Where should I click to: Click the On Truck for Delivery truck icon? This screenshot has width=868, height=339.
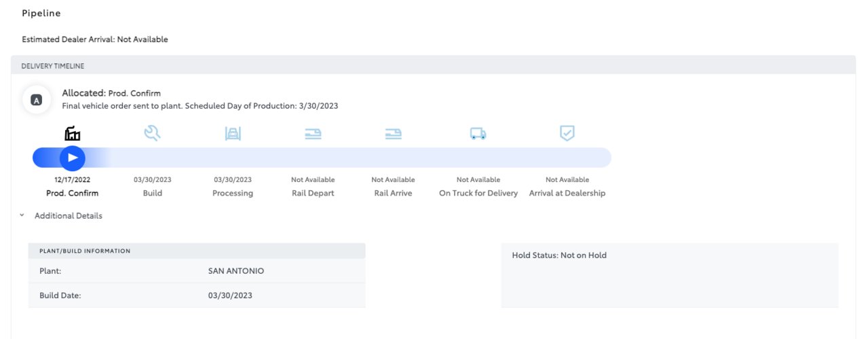click(x=478, y=135)
